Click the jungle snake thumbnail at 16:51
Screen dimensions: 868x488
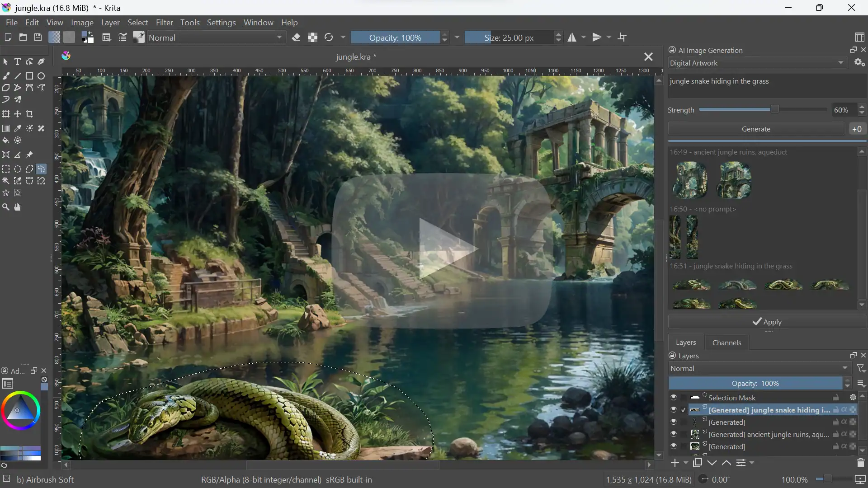[691, 284]
